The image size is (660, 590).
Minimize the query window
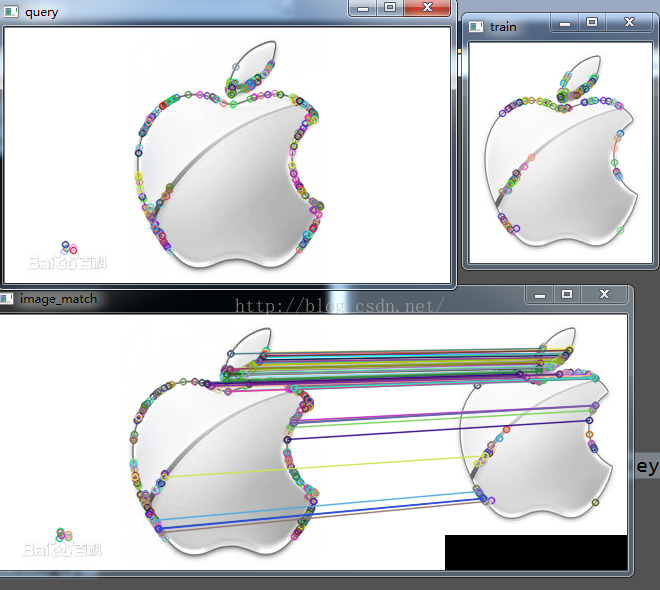[x=363, y=8]
